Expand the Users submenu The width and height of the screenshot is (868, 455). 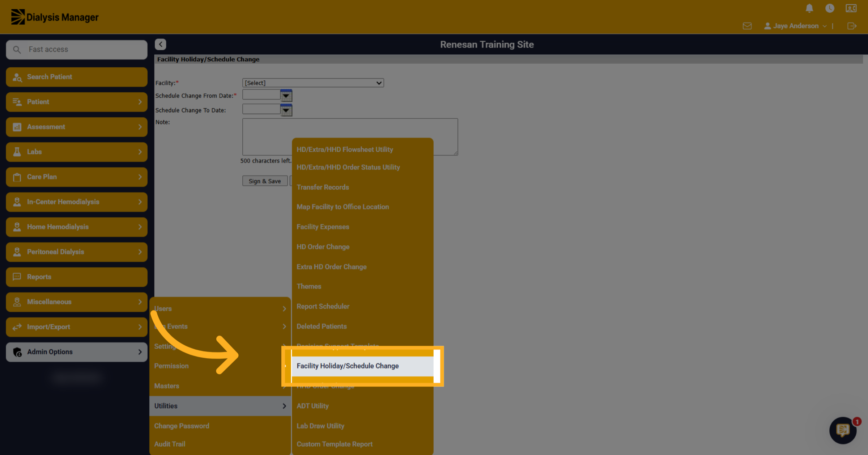tap(220, 309)
